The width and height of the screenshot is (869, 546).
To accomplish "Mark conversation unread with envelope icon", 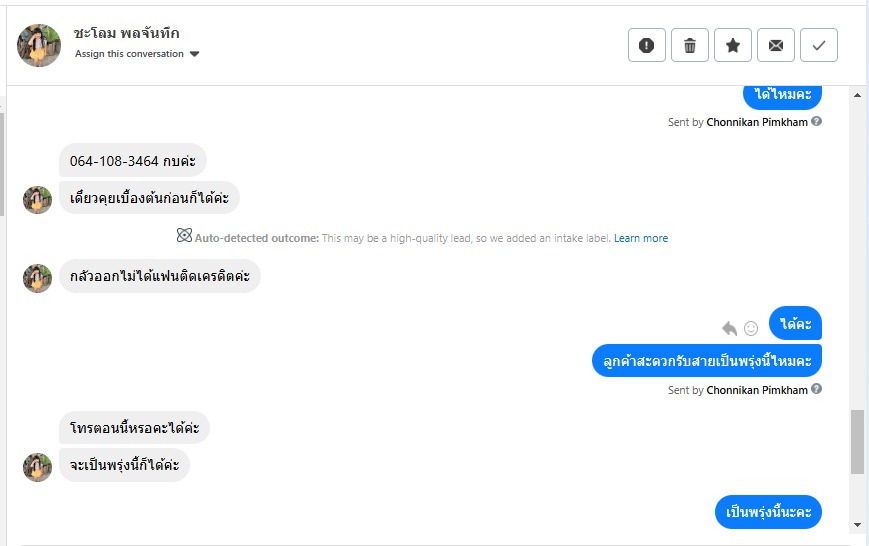I will pyautogui.click(x=776, y=45).
